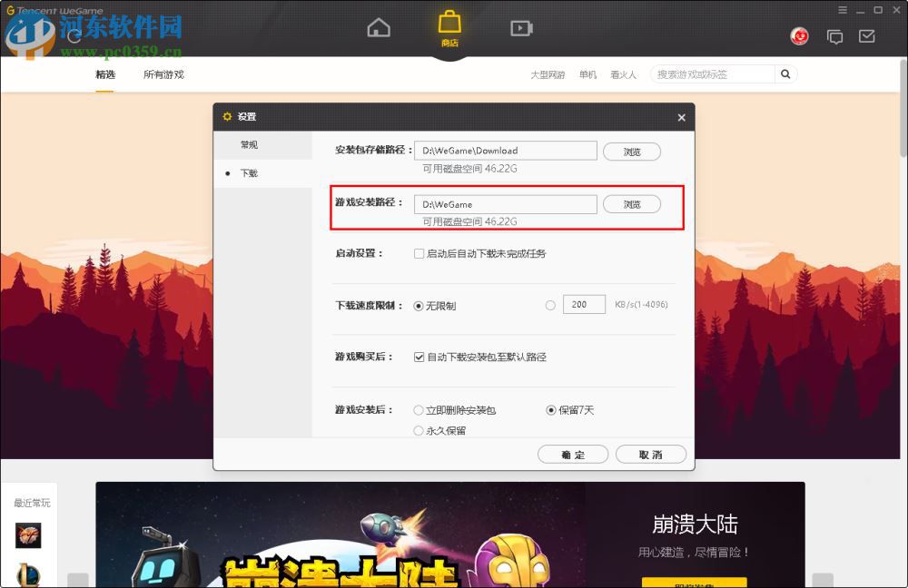Open your avatar profile icon
This screenshot has width=908, height=588.
(799, 36)
